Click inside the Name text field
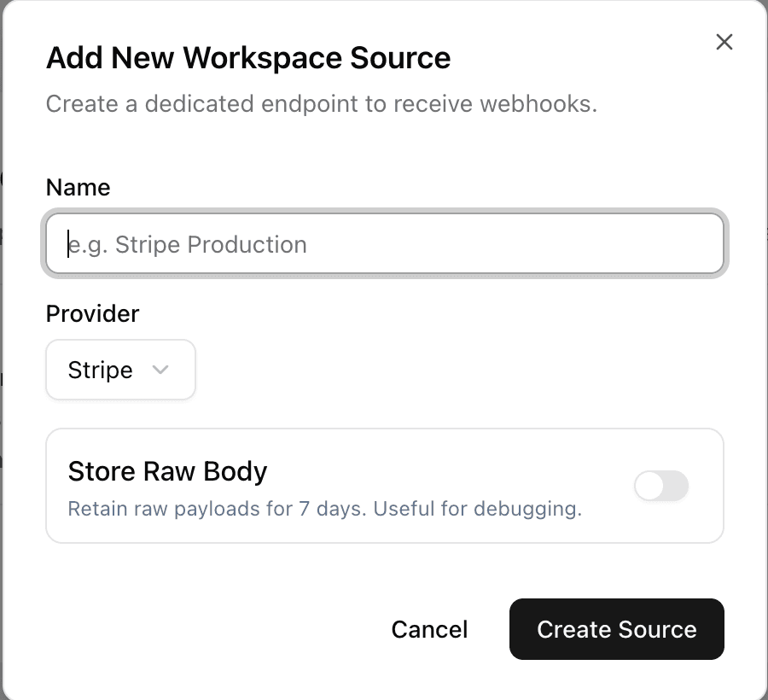 coord(384,243)
